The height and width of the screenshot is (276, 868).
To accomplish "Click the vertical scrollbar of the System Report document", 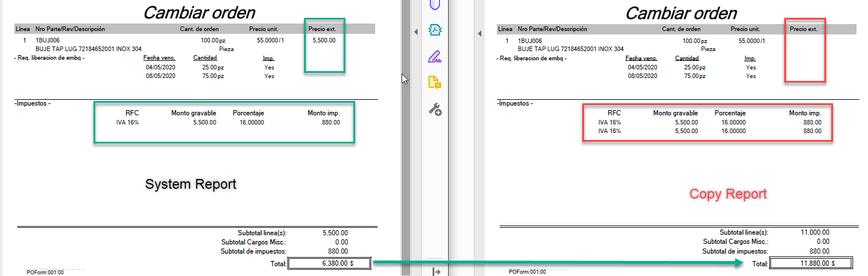I will click(x=405, y=138).
